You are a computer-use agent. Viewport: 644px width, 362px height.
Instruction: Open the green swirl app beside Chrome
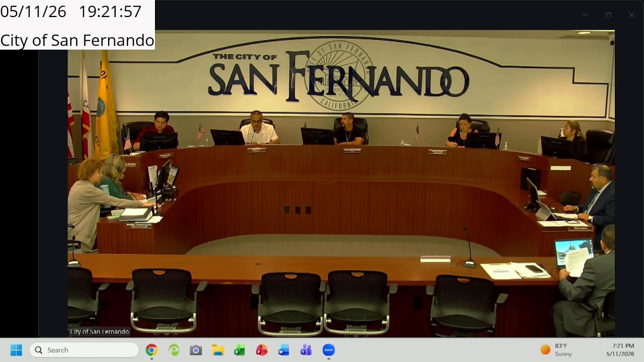click(x=174, y=350)
